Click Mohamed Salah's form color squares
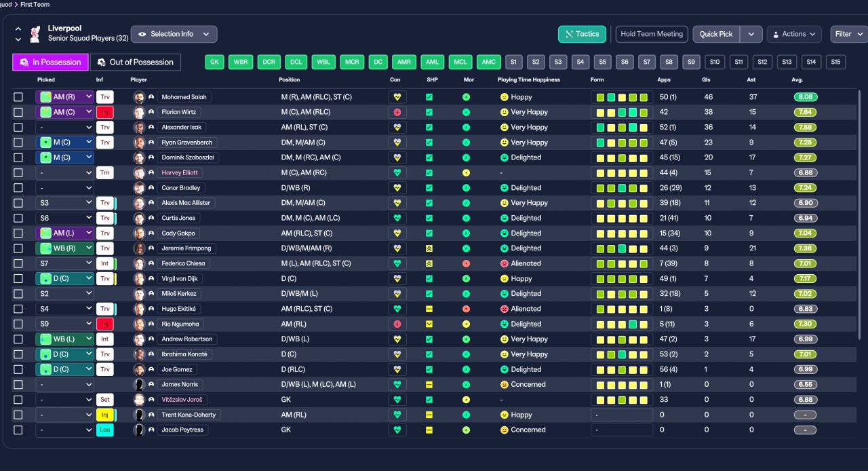The height and width of the screenshot is (471, 868). pos(622,97)
